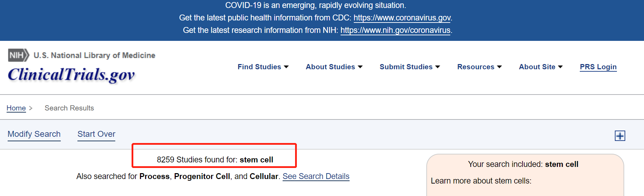Click Modify Search link

[x=34, y=134]
